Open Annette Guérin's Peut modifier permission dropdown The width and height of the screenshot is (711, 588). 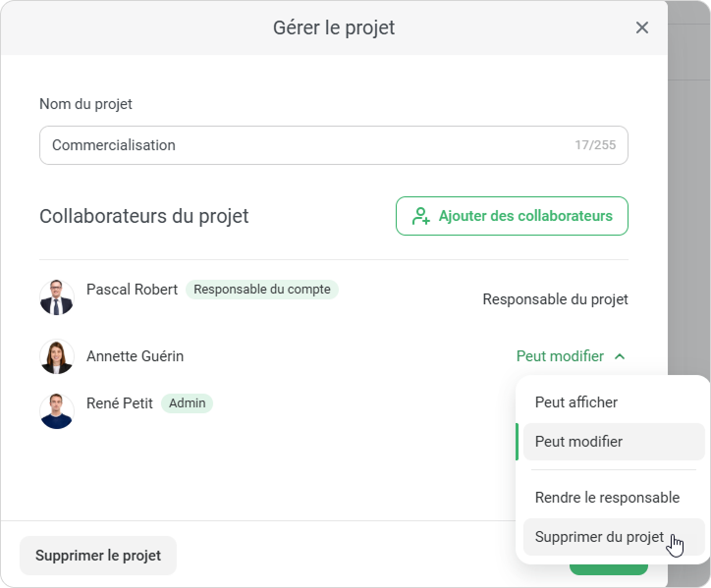[560, 356]
